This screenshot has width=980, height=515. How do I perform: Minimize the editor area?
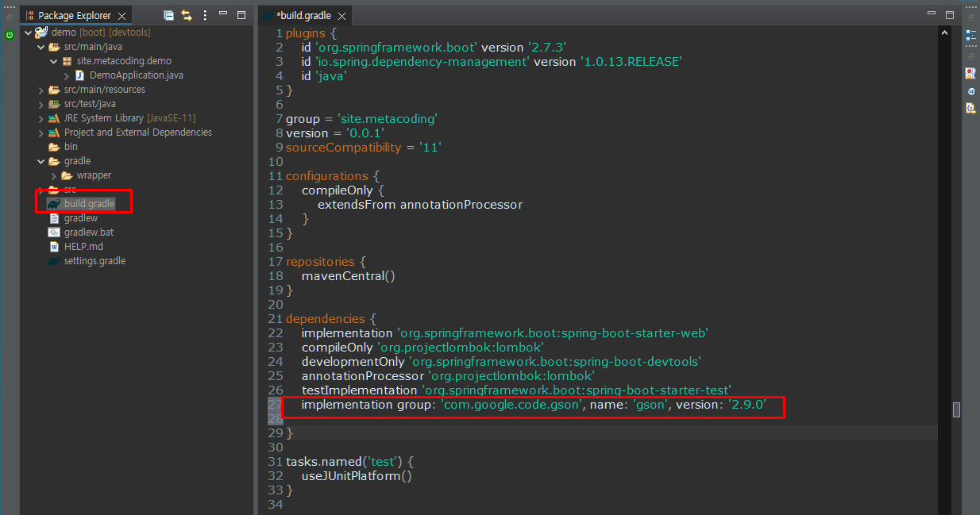pyautogui.click(x=932, y=14)
